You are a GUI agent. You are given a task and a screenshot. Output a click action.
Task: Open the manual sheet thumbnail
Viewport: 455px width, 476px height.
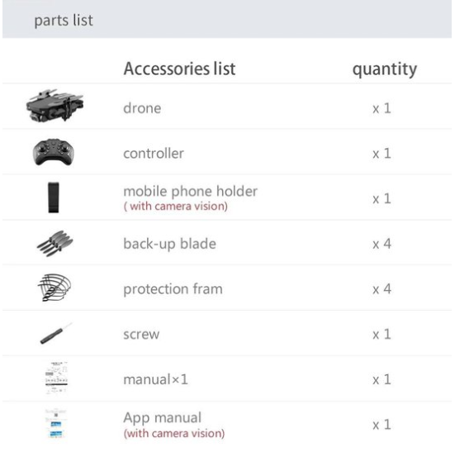[56, 378]
